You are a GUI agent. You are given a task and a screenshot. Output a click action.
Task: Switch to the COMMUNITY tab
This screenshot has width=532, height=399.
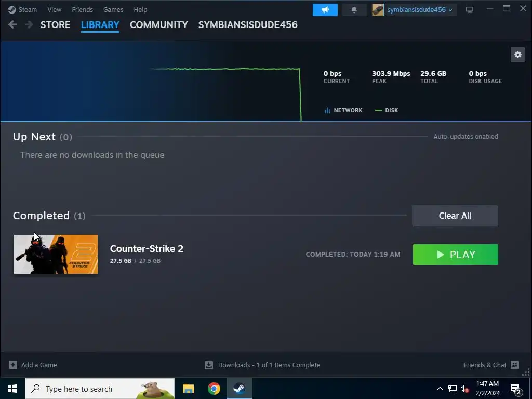tap(159, 25)
